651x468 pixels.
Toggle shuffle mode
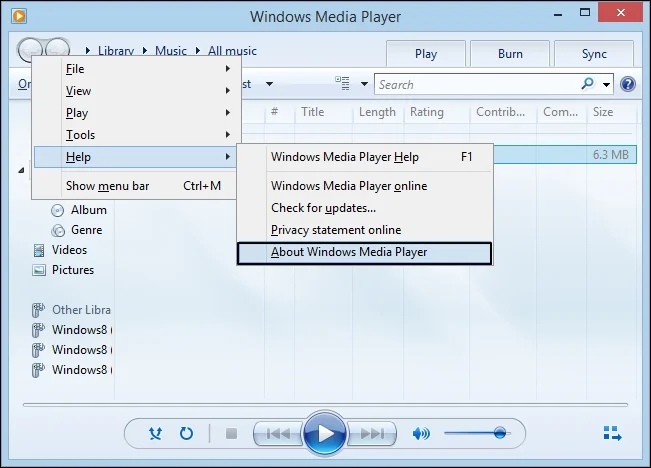[155, 434]
